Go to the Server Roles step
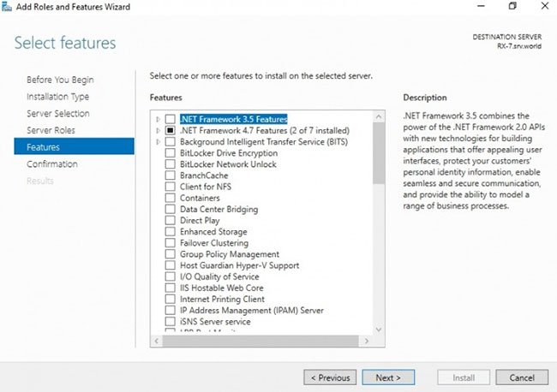Viewport: 557px width, 392px height. click(x=51, y=130)
